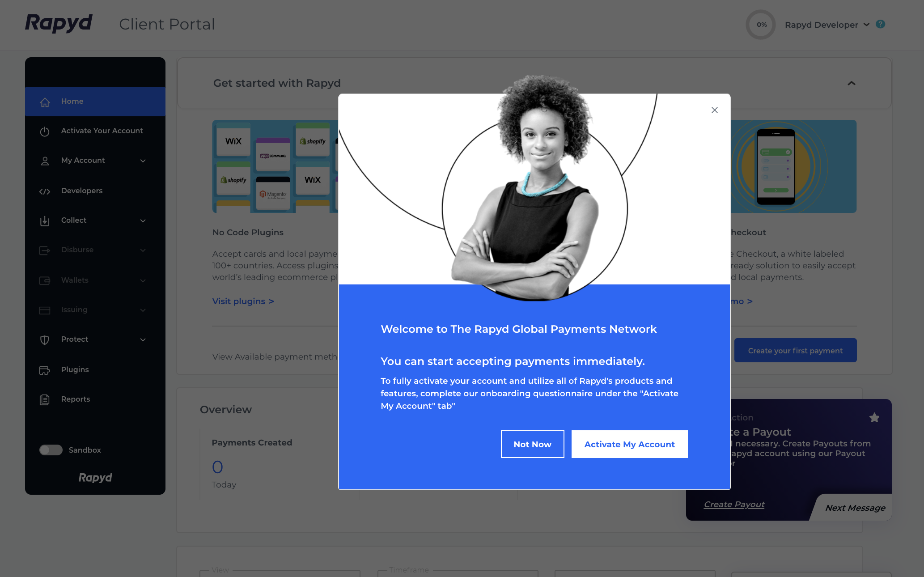The image size is (924, 577).
Task: Click the Home house icon in sidebar
Action: pos(45,102)
